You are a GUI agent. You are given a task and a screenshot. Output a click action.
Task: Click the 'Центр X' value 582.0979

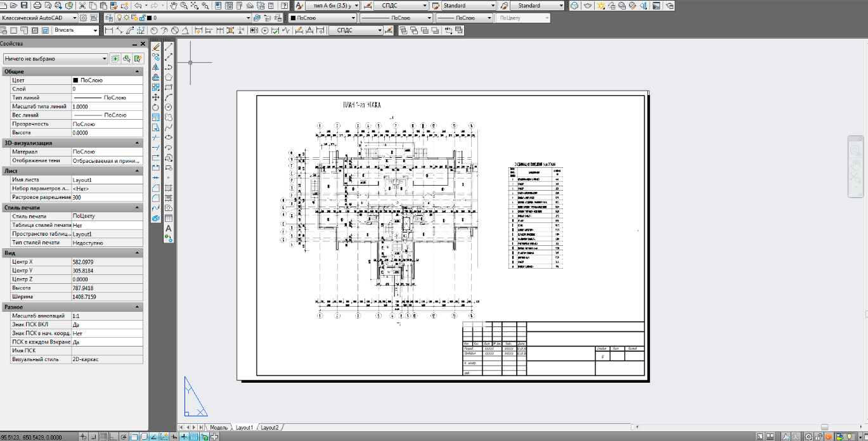[x=107, y=261]
